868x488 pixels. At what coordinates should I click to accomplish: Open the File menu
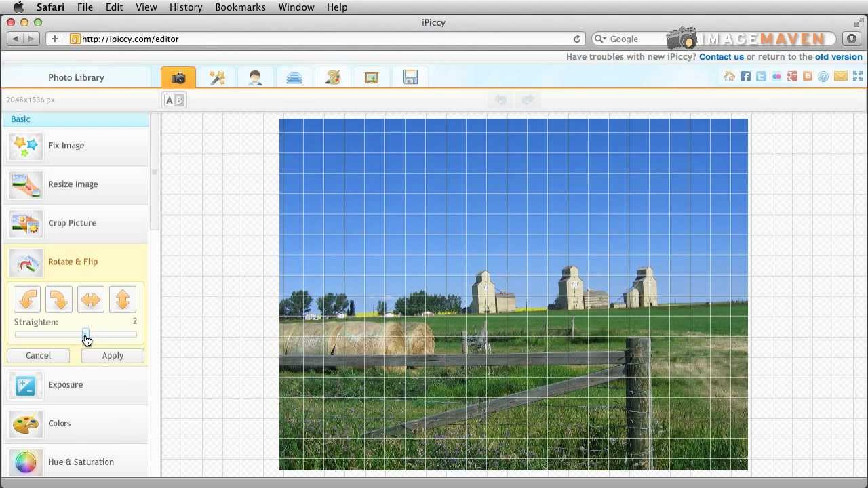(85, 7)
